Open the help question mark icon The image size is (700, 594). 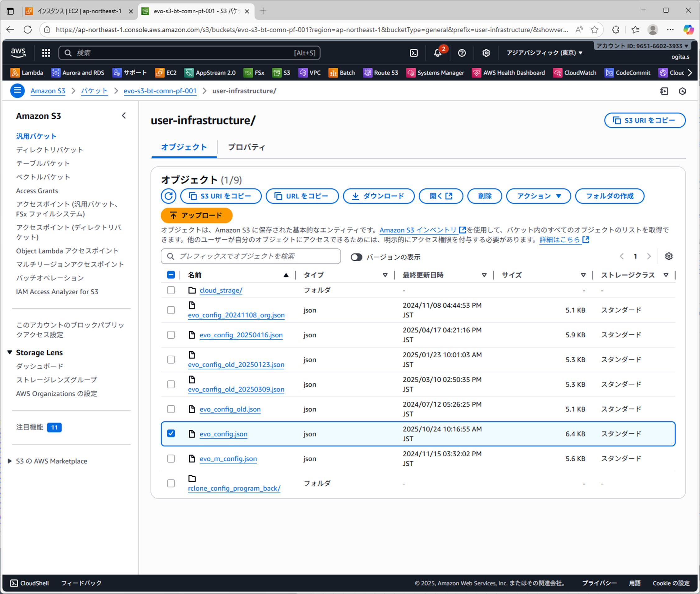point(462,53)
